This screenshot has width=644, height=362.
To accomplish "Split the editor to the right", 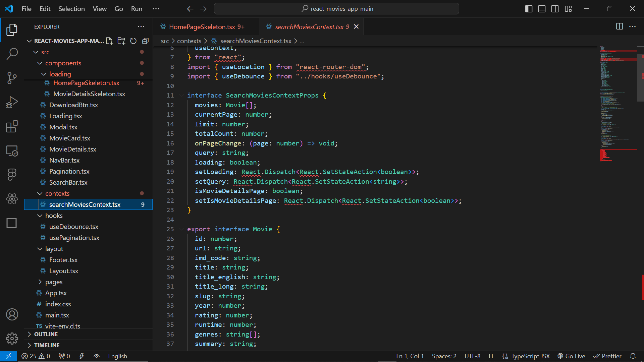I will point(620,26).
